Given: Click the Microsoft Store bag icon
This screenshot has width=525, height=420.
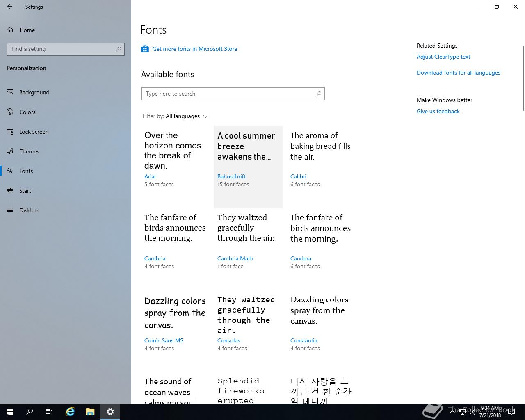Looking at the screenshot, I should point(145,49).
